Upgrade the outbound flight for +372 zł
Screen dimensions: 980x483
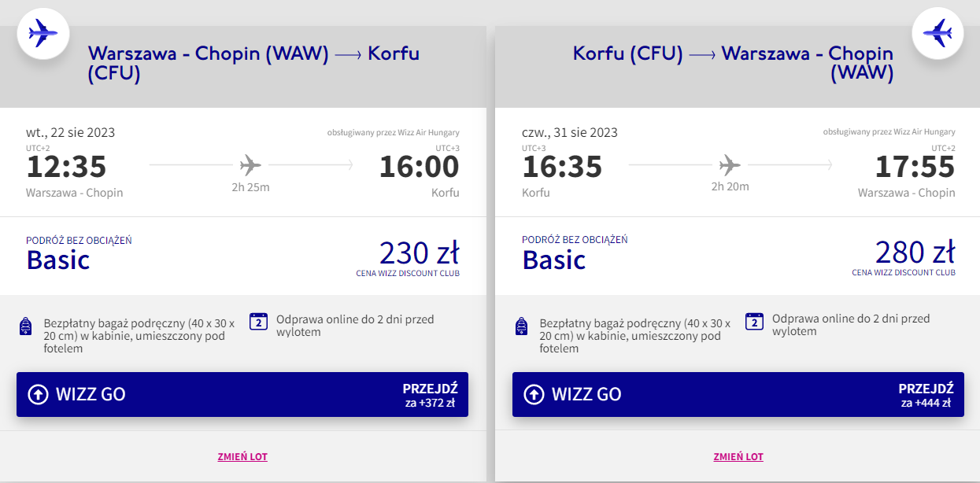(430, 395)
